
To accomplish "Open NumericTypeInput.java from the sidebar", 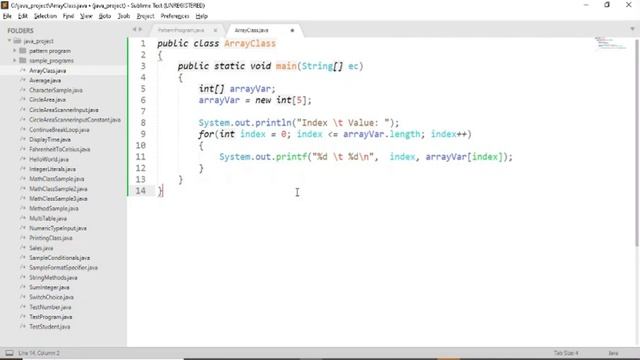I will [58, 228].
